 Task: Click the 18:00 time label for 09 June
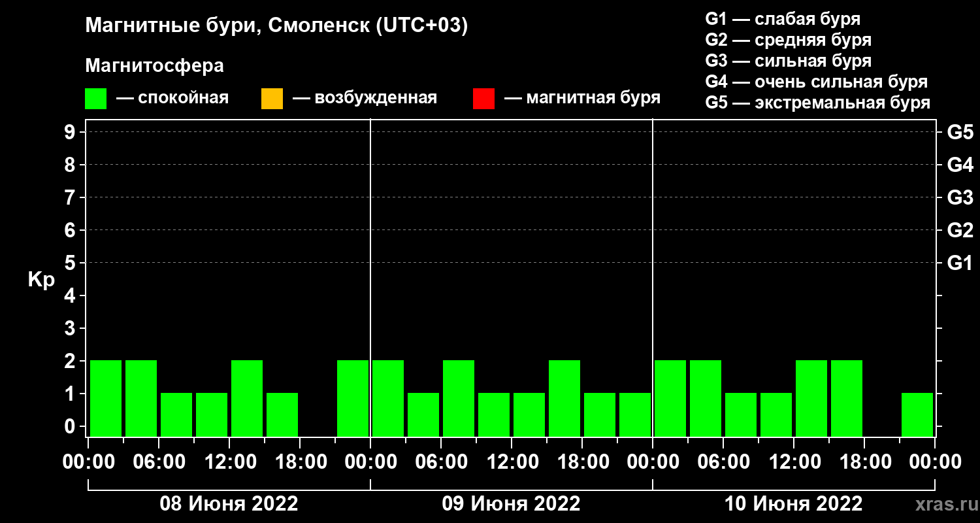(583, 462)
